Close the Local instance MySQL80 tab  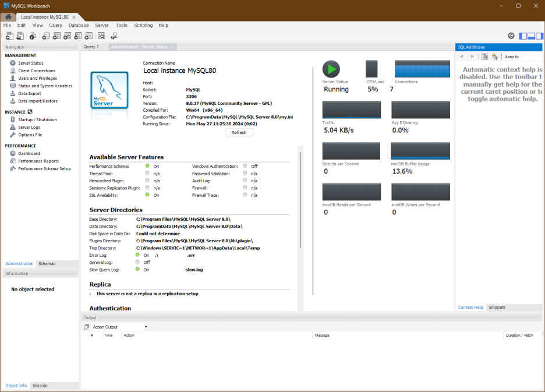(74, 17)
